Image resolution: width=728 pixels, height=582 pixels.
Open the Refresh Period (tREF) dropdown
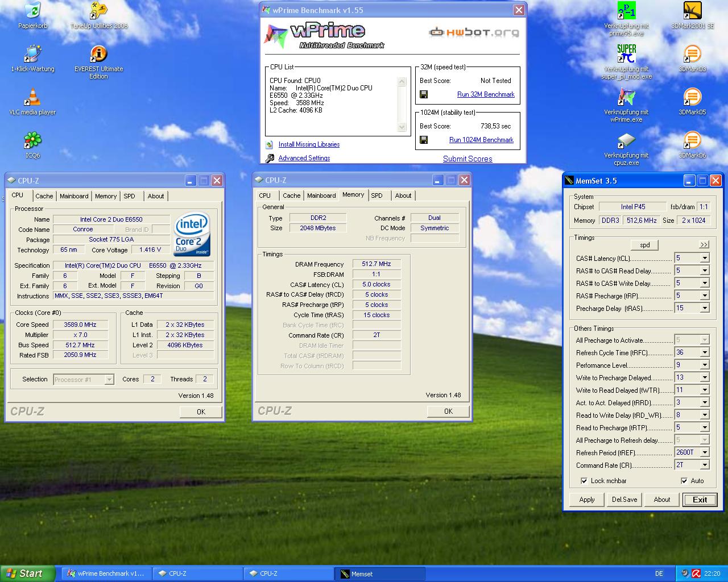coord(704,452)
